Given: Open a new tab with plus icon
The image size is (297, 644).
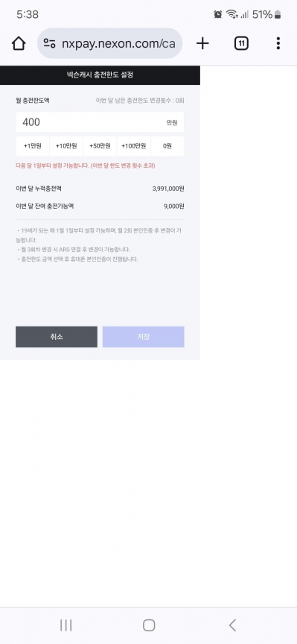Looking at the screenshot, I should [x=202, y=43].
